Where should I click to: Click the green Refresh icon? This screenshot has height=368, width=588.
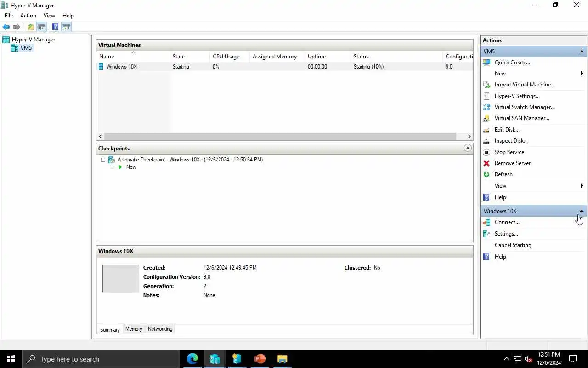click(x=486, y=174)
